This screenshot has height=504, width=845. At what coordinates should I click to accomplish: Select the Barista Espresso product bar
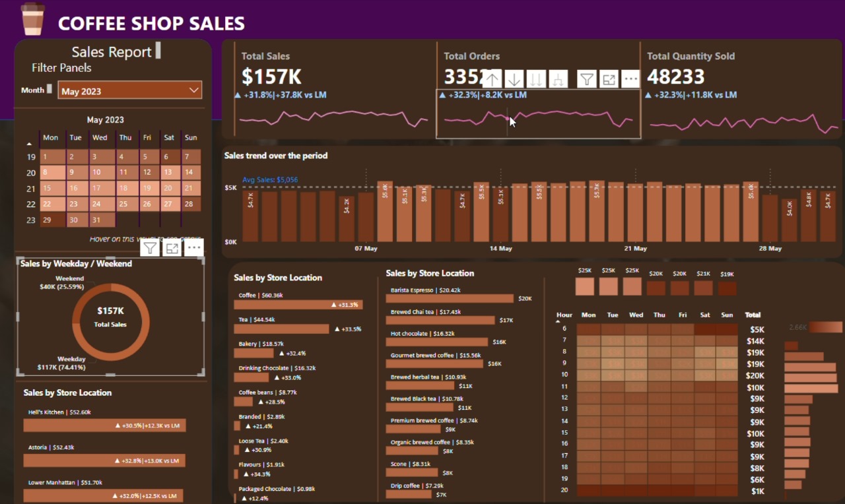tap(450, 299)
